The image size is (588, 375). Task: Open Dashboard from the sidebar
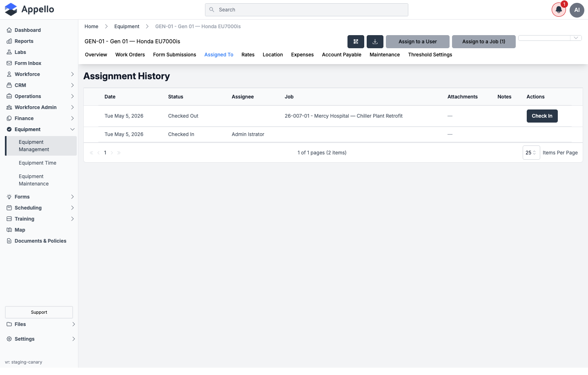[28, 30]
